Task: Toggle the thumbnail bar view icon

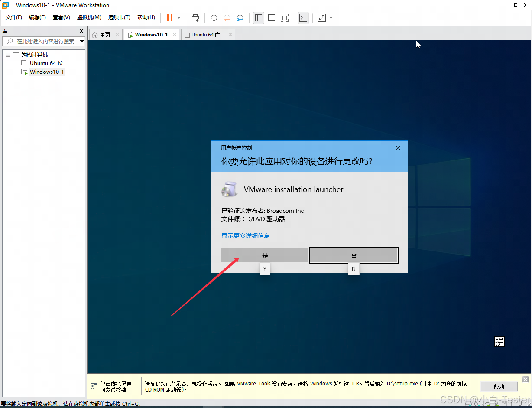Action: pos(272,18)
